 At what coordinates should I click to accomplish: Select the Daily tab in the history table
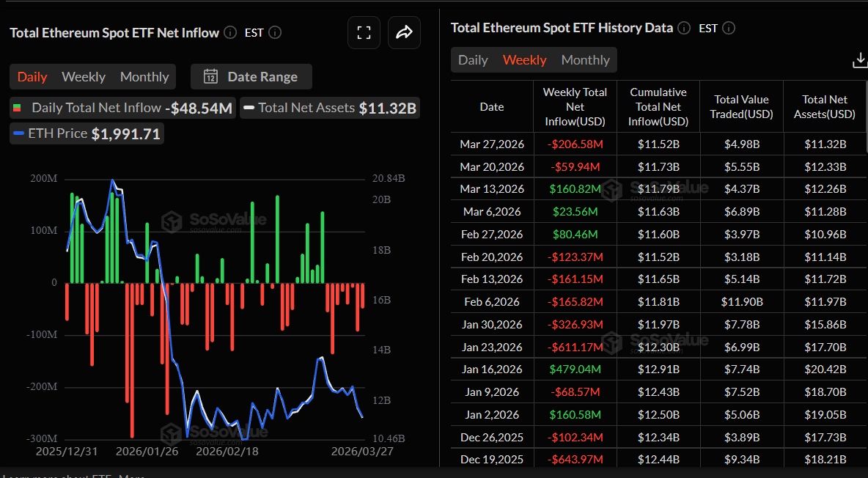[x=472, y=59]
